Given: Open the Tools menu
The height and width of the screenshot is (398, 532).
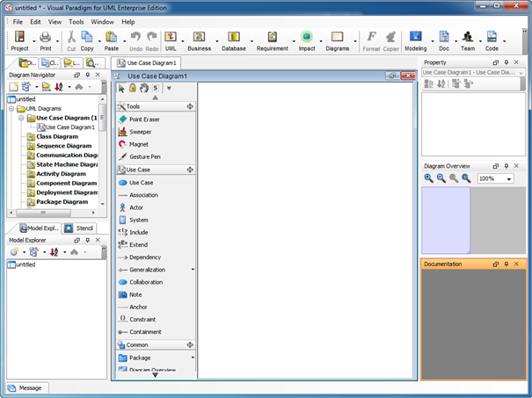Looking at the screenshot, I should pyautogui.click(x=77, y=22).
